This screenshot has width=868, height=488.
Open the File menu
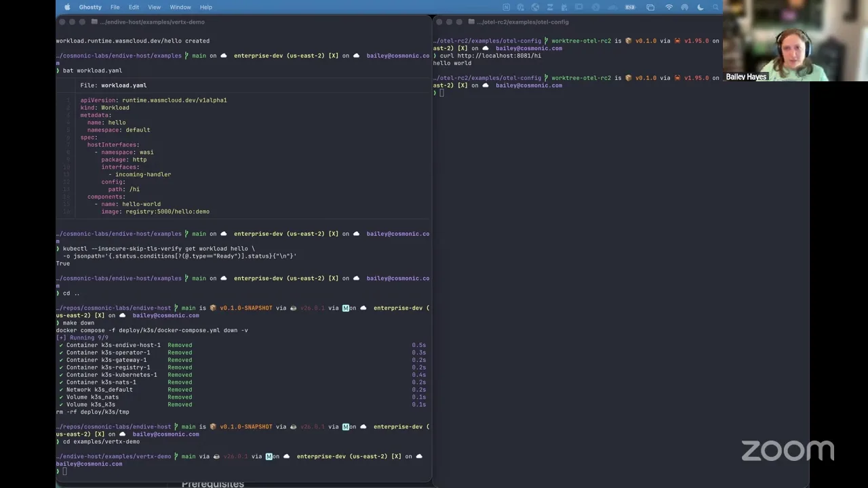(x=115, y=7)
